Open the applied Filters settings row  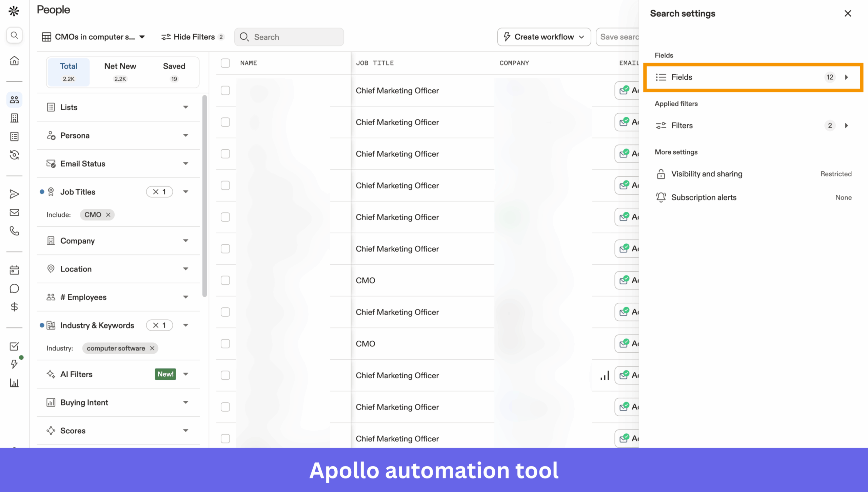[x=753, y=126]
